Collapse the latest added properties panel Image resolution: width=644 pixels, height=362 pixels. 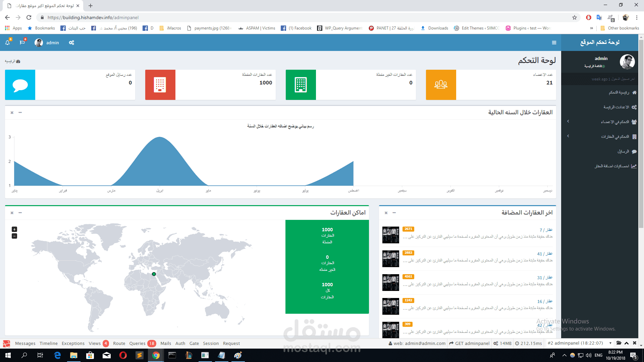394,213
